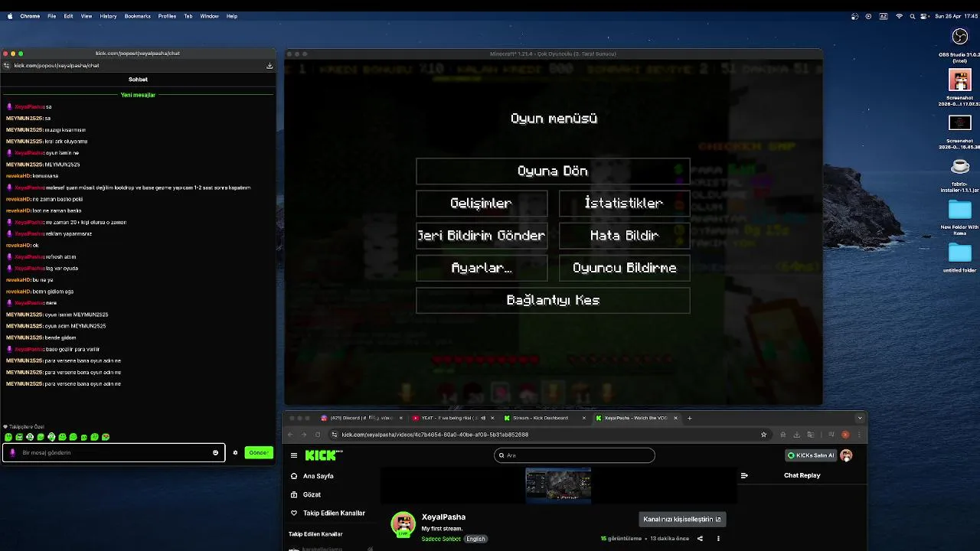Open Gelişimler in the Minecraft menu

coord(482,204)
